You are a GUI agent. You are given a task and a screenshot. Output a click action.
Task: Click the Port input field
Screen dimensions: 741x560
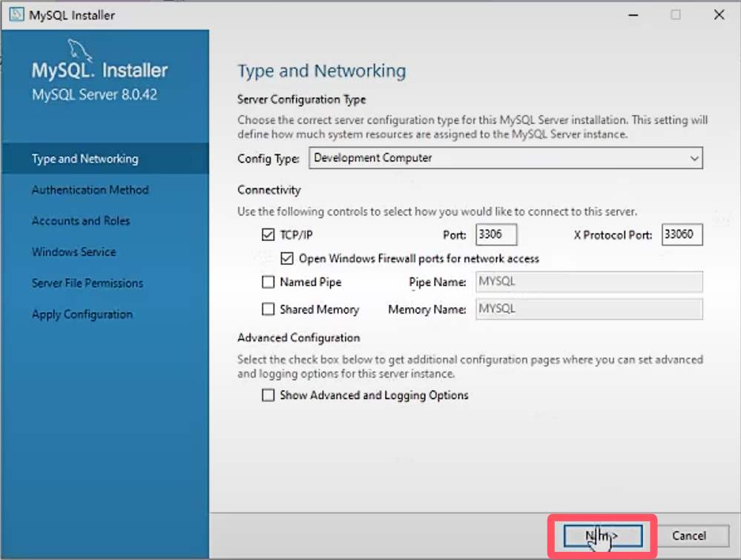(496, 234)
